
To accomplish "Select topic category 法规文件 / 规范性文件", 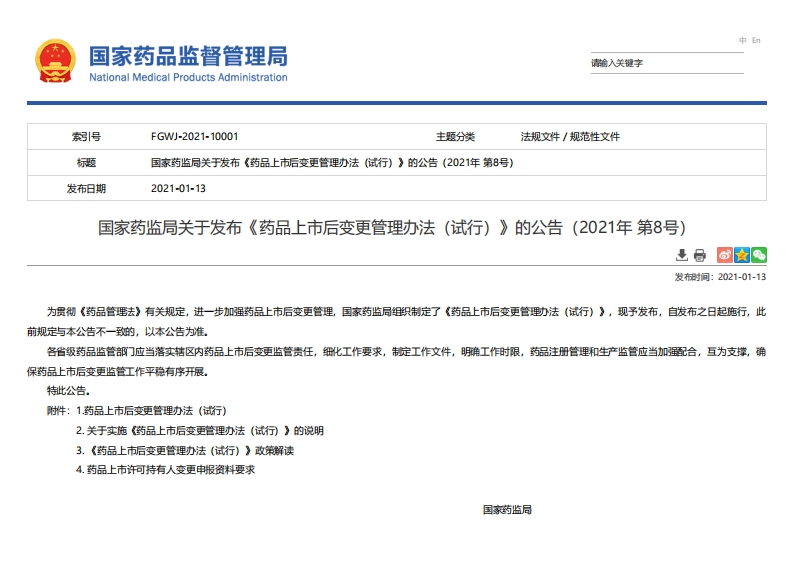I will tap(570, 137).
